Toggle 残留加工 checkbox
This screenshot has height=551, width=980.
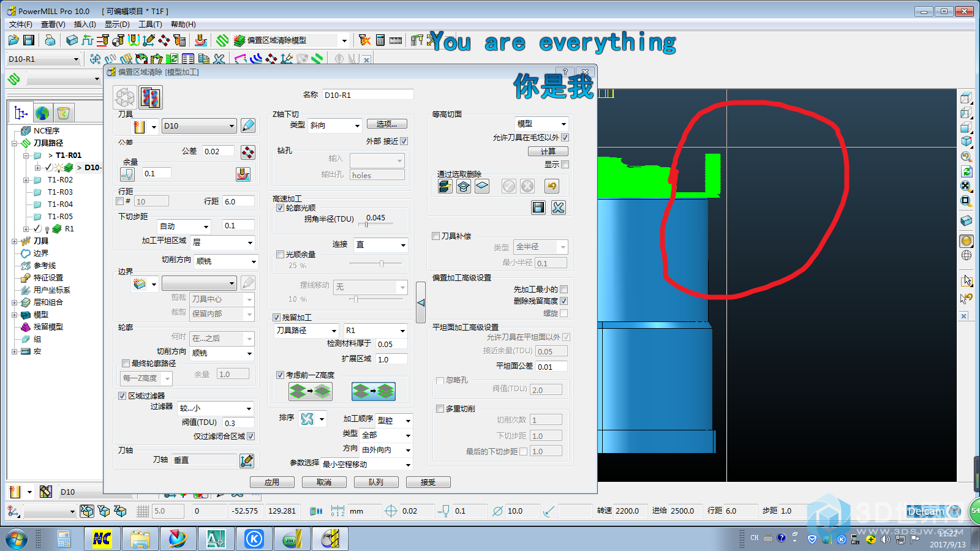(x=276, y=317)
